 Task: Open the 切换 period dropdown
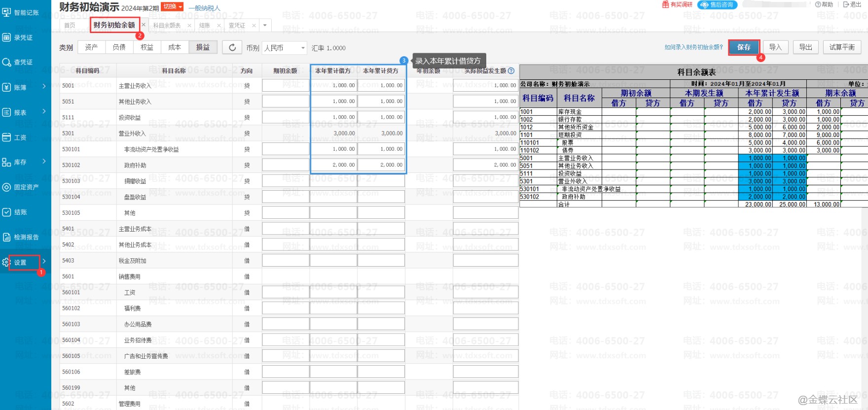coord(173,6)
